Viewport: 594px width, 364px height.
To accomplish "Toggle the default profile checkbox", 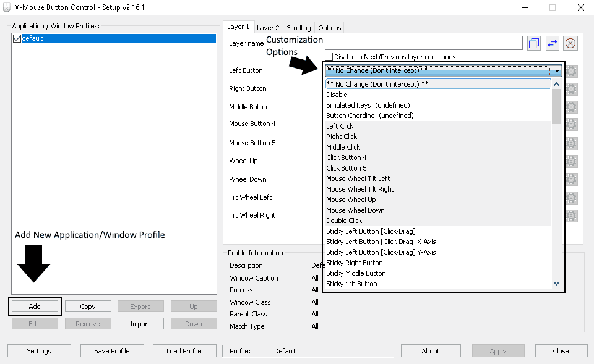I will tap(17, 38).
